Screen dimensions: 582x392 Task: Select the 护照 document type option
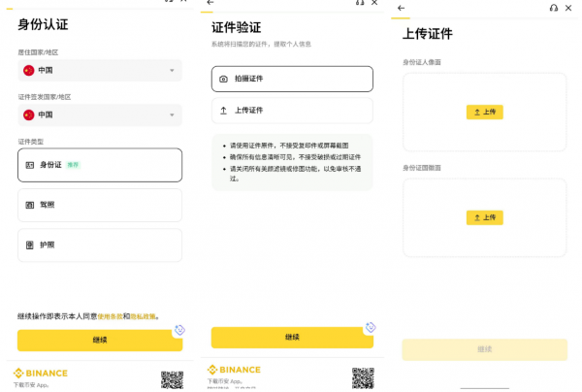[x=100, y=245]
